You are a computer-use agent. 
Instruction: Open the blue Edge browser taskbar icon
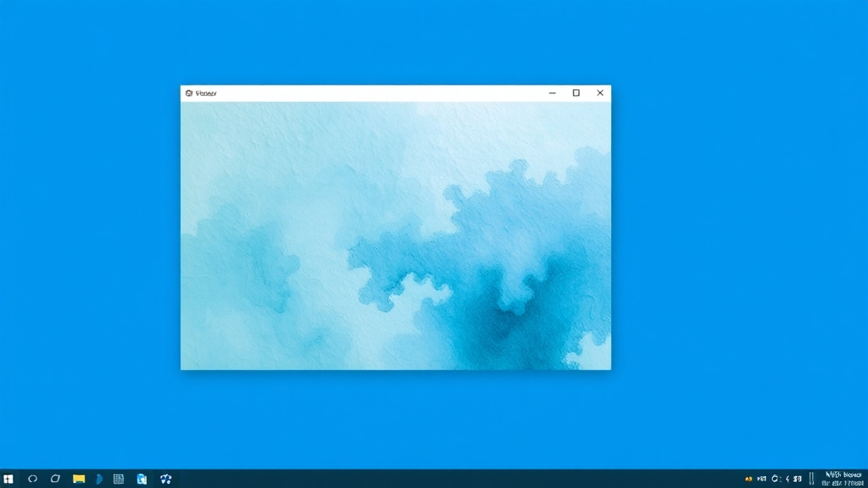coord(99,479)
